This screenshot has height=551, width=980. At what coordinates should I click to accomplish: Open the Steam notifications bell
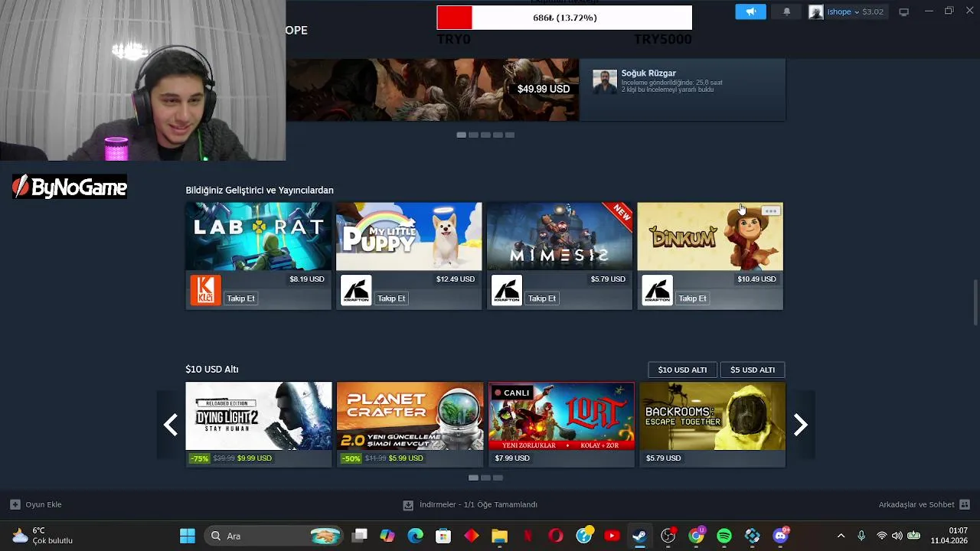click(786, 11)
